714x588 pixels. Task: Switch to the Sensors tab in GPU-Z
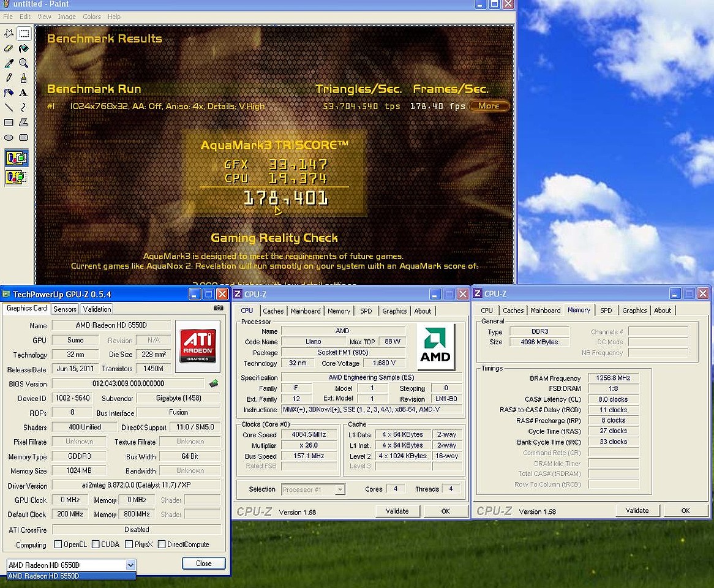(65, 309)
